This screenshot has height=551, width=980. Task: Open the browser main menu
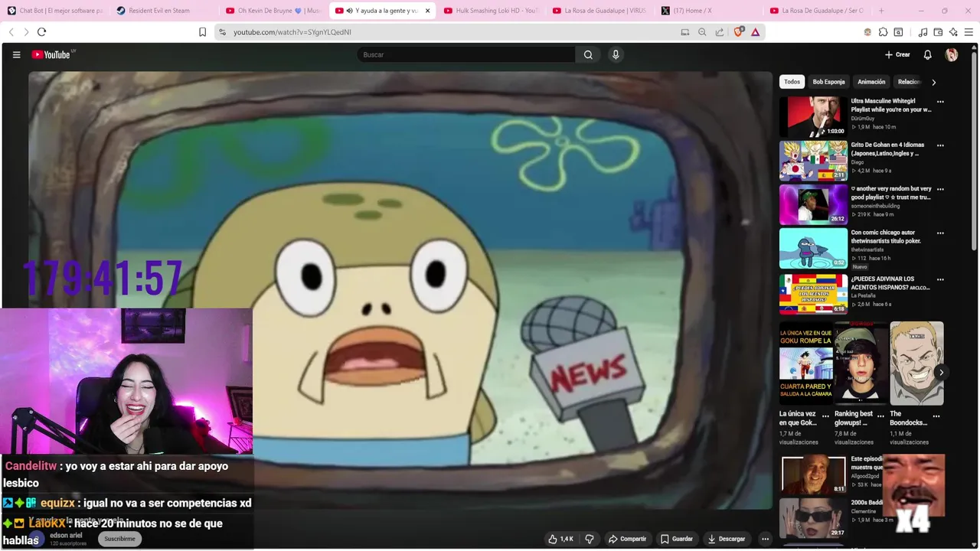click(x=969, y=32)
